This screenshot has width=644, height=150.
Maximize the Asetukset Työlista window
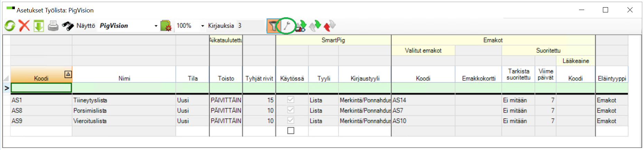[605, 10]
